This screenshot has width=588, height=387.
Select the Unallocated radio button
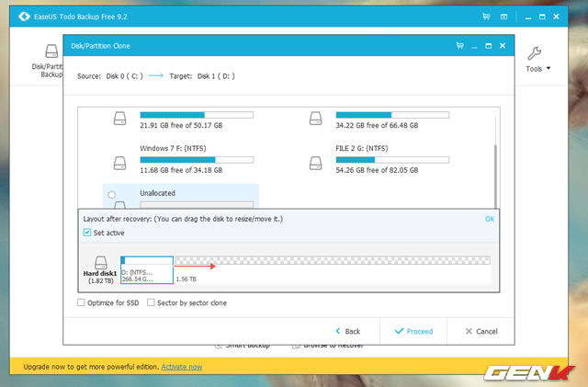(112, 195)
